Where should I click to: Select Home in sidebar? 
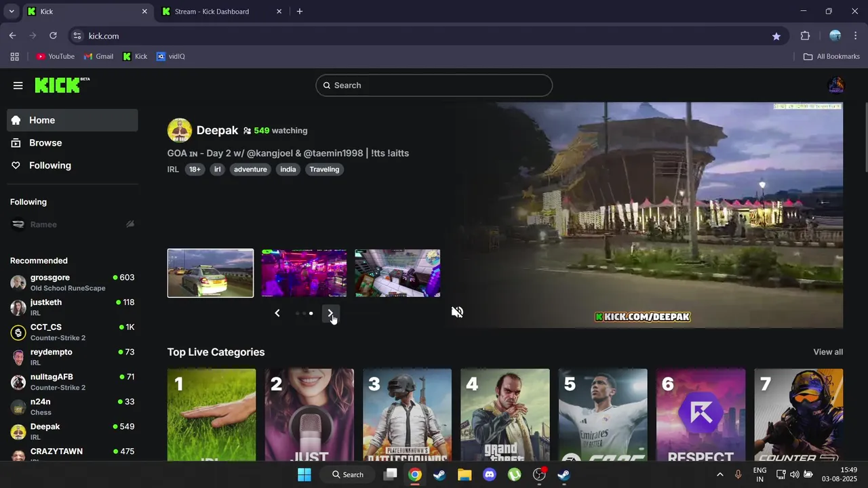(x=73, y=120)
